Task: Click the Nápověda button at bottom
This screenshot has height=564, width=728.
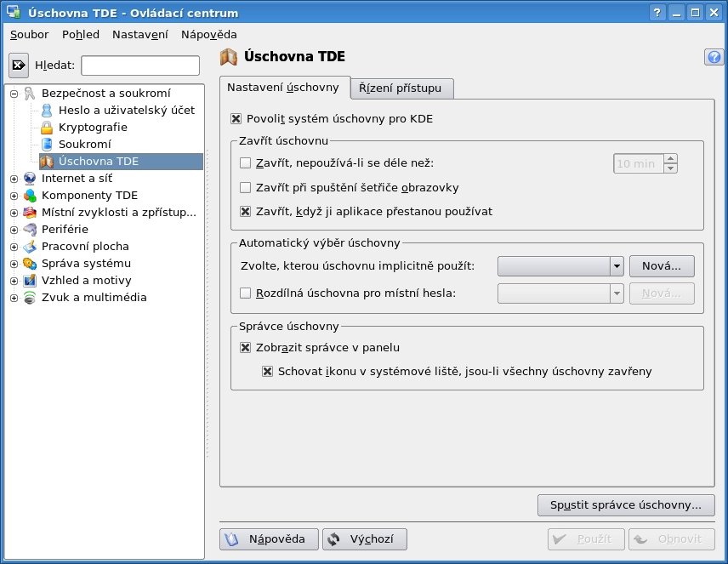Action: coord(270,539)
